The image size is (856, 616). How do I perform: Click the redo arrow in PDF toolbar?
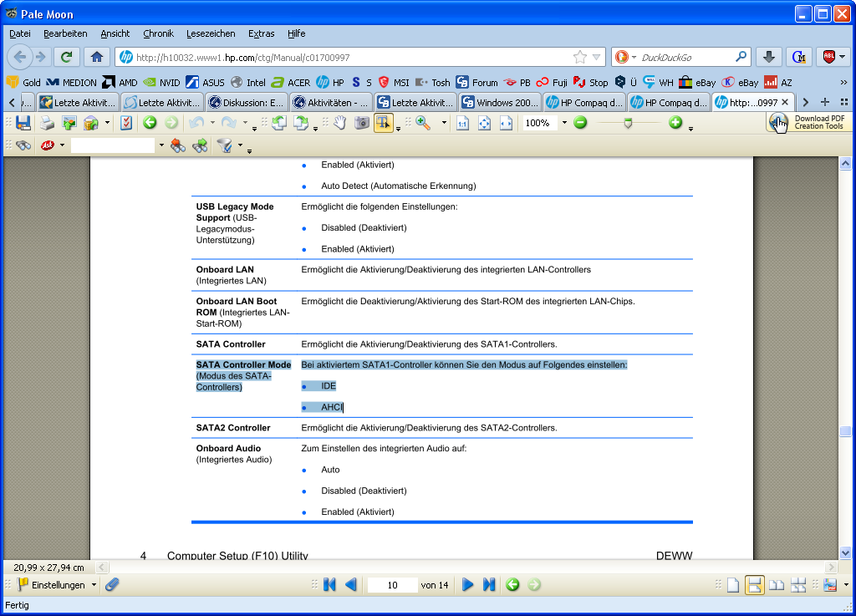[229, 123]
